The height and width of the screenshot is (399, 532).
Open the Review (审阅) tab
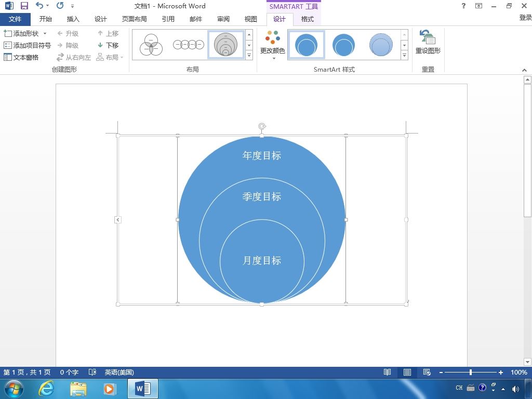pos(223,19)
